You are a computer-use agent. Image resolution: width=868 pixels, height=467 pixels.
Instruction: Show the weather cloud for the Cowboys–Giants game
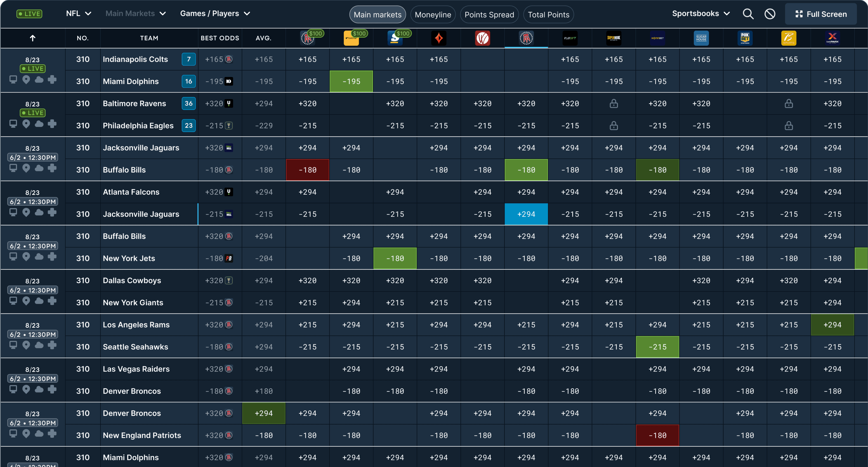click(x=39, y=301)
